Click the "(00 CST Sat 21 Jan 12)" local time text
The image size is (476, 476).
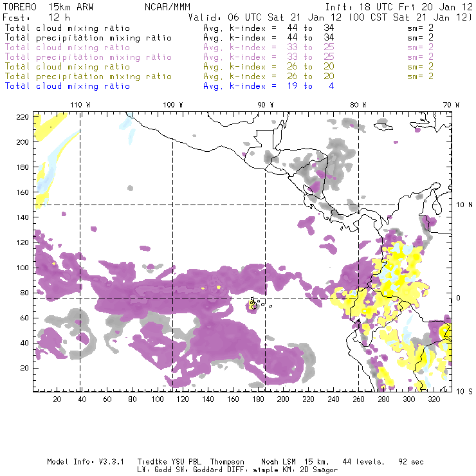pos(410,17)
